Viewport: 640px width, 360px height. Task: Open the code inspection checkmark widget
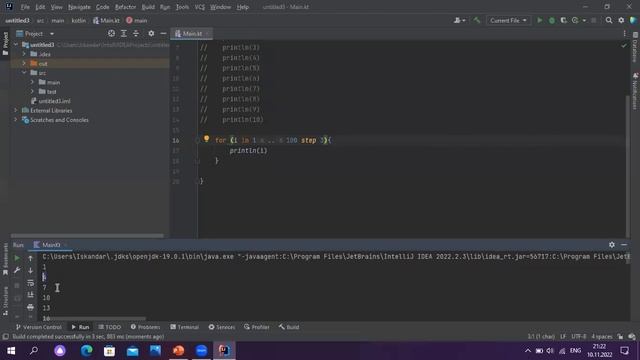[x=624, y=46]
